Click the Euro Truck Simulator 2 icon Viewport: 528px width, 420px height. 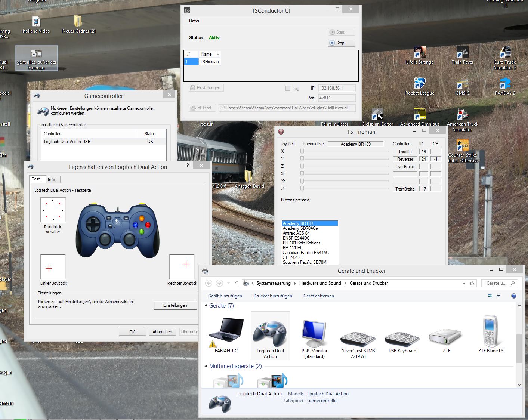pyautogui.click(x=505, y=53)
